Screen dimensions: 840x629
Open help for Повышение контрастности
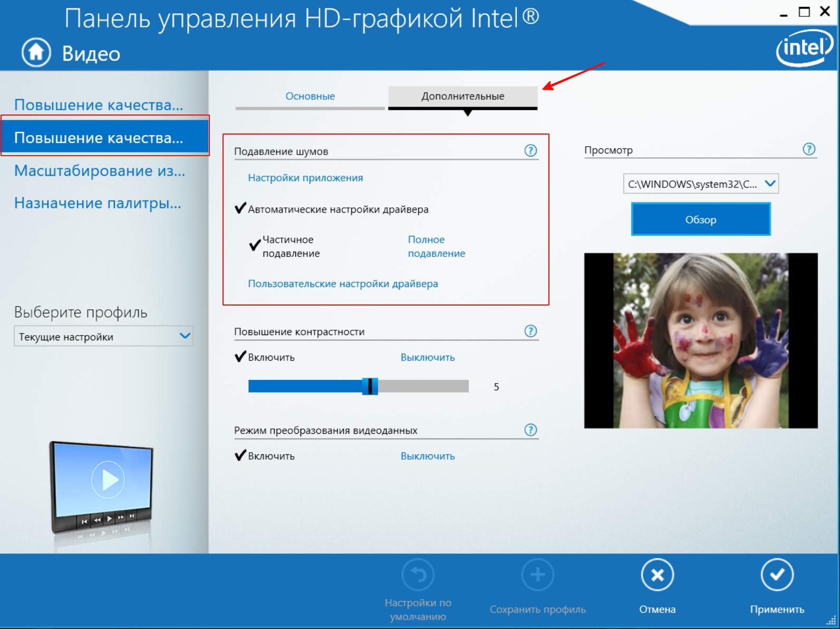click(x=530, y=331)
